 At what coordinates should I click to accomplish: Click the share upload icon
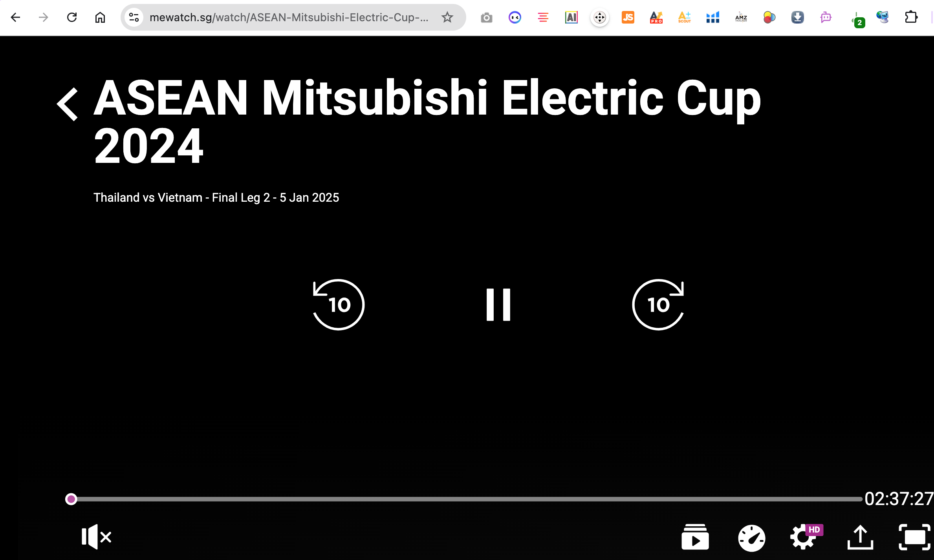click(860, 537)
